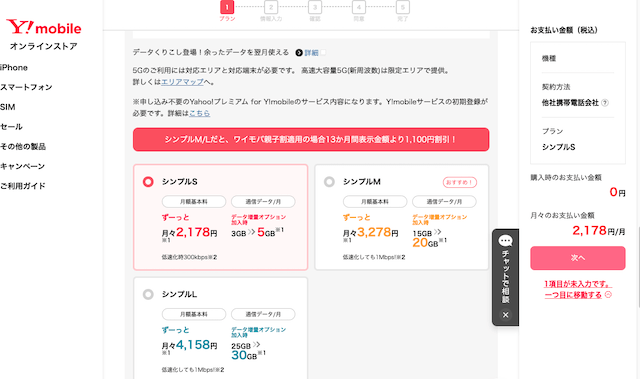Click the red シンプルM/L discount banner
The height and width of the screenshot is (379, 640).
[311, 140]
